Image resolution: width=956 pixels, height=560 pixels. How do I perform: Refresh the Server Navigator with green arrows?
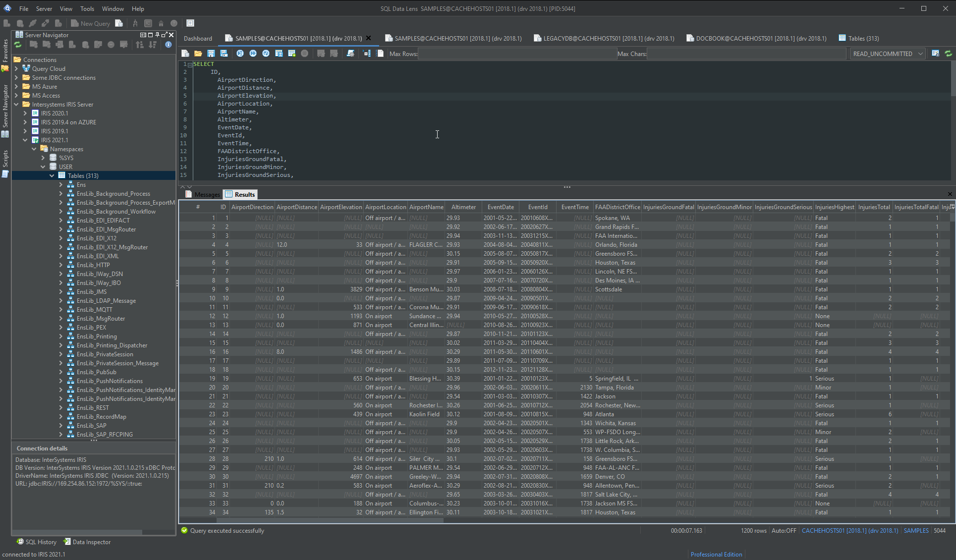(x=18, y=45)
